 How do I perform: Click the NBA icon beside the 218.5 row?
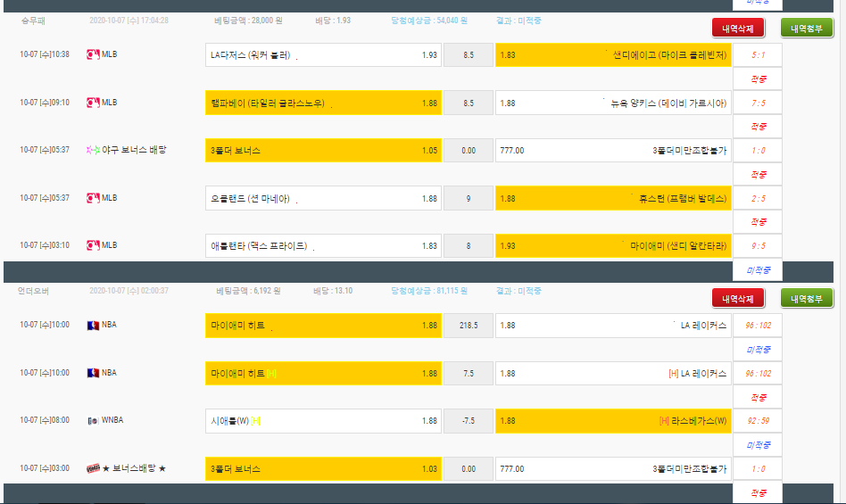[92, 325]
